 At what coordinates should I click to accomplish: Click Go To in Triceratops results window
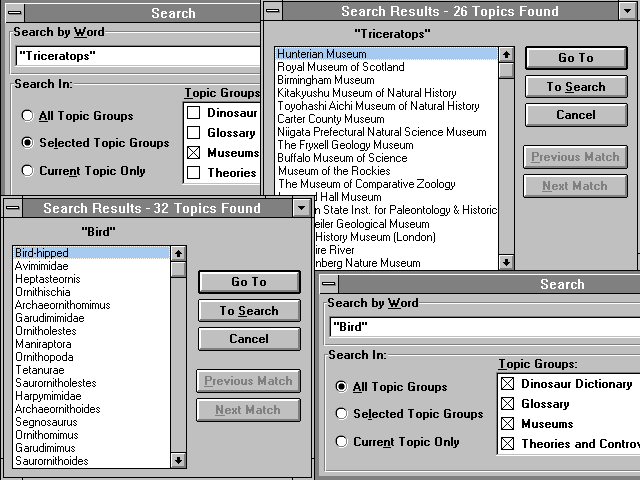click(576, 58)
